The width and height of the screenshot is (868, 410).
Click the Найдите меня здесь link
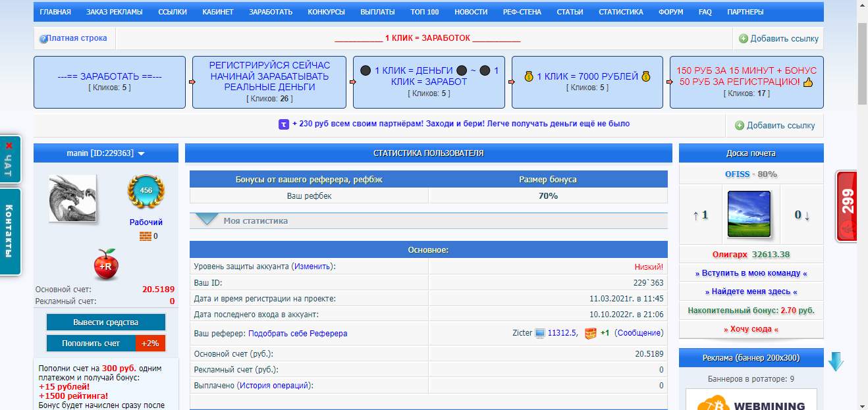pyautogui.click(x=751, y=292)
